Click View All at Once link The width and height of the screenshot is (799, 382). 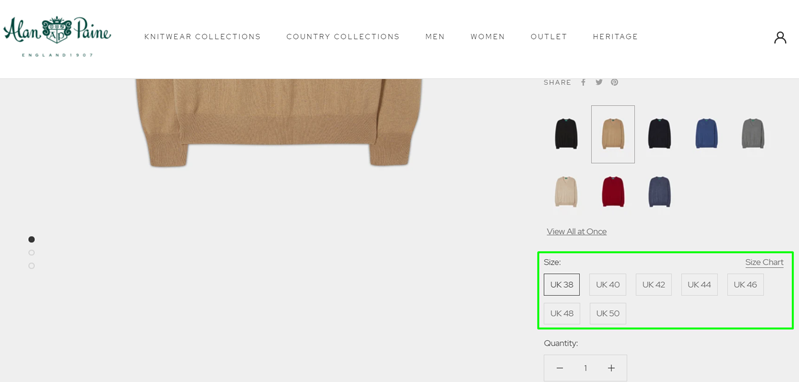point(576,231)
